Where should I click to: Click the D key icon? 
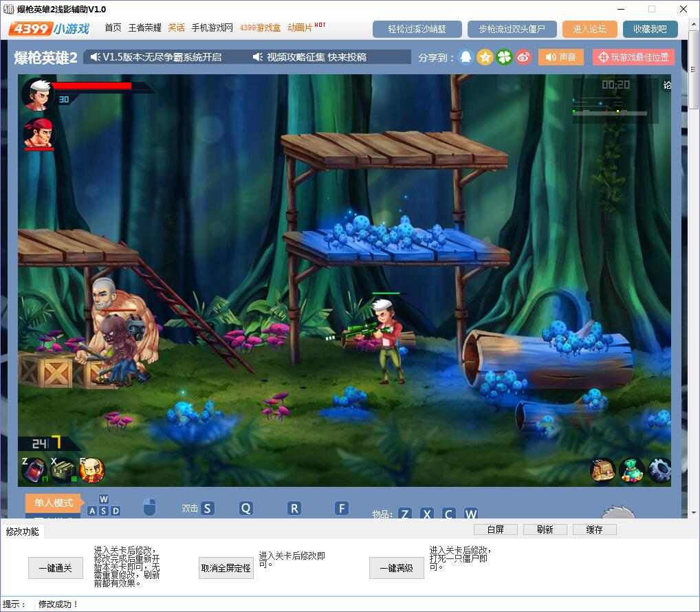116,511
